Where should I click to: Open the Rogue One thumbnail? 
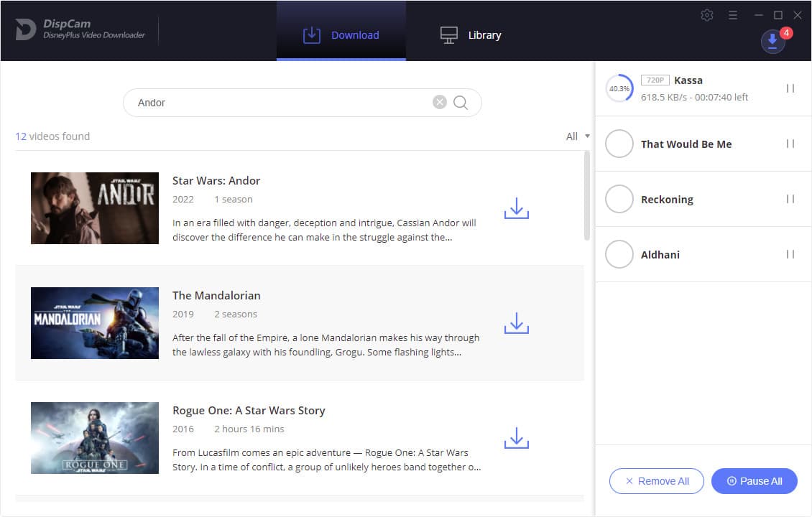pyautogui.click(x=95, y=438)
